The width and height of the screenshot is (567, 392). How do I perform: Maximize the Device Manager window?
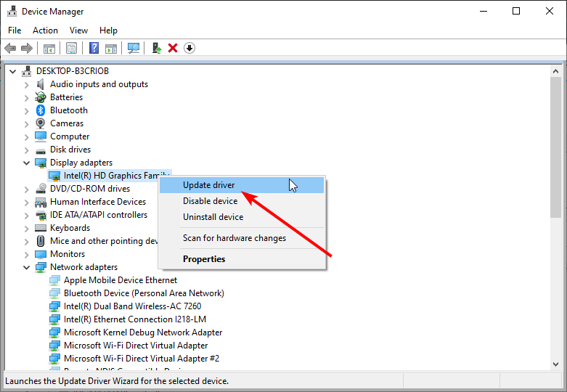coord(516,11)
